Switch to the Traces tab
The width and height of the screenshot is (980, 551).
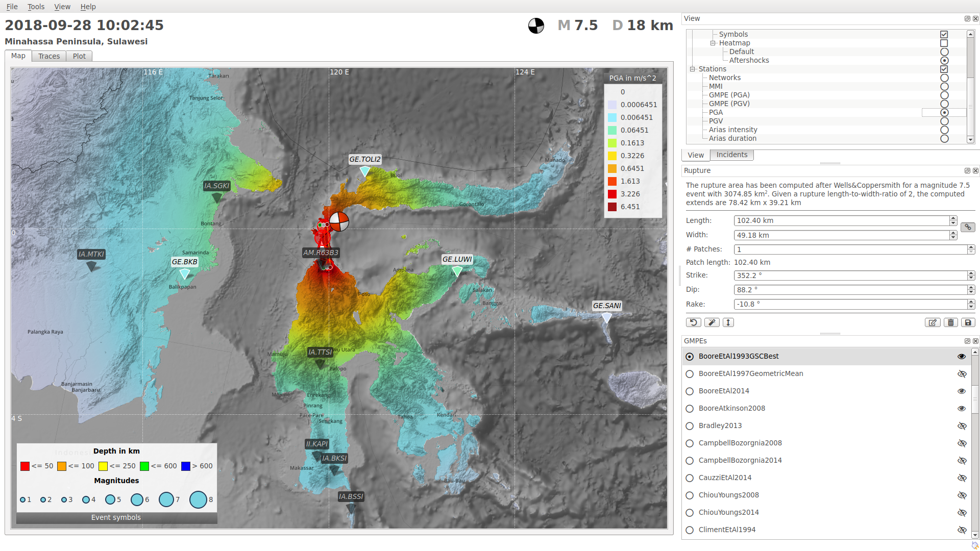tap(49, 56)
